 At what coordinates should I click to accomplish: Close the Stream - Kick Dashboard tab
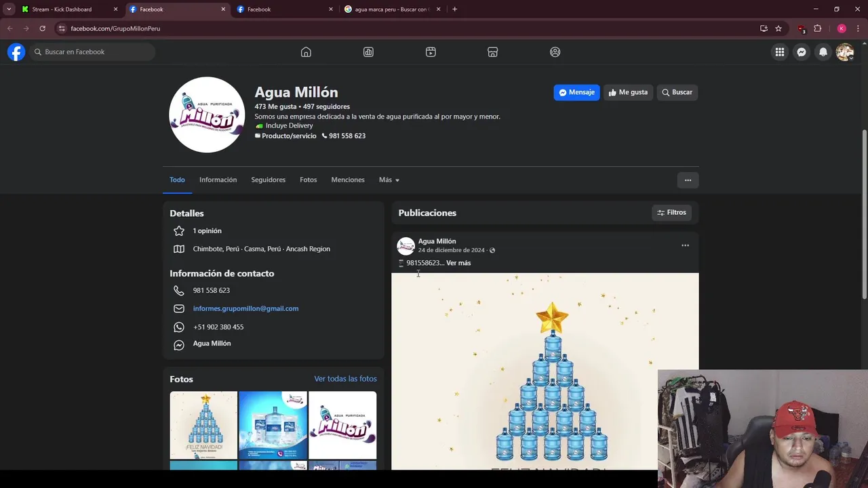tap(115, 9)
